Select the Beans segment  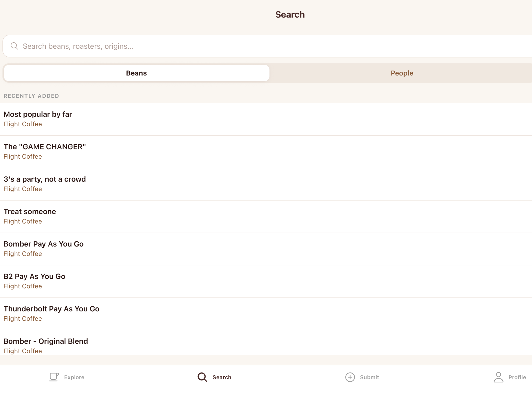(136, 73)
